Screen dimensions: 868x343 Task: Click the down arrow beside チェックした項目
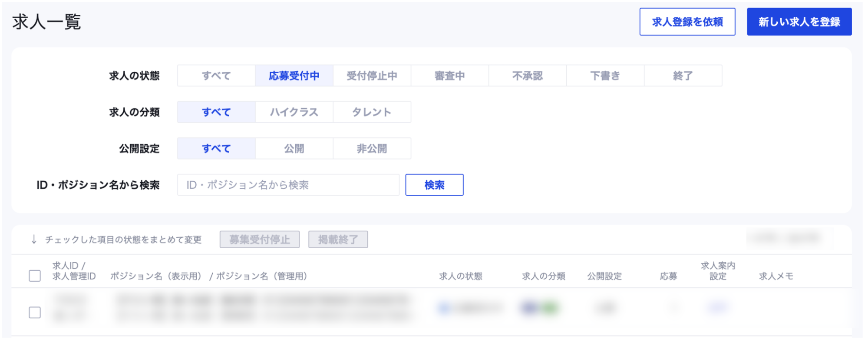34,240
